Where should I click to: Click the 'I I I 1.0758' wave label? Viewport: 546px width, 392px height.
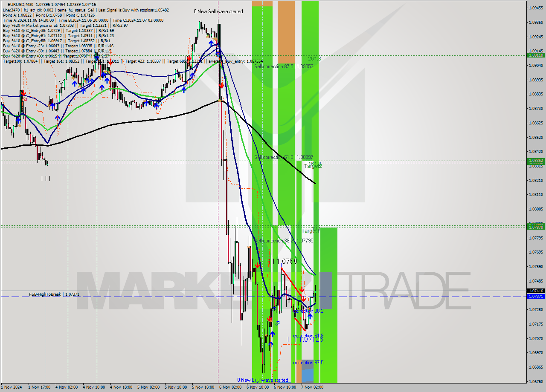click(x=281, y=261)
